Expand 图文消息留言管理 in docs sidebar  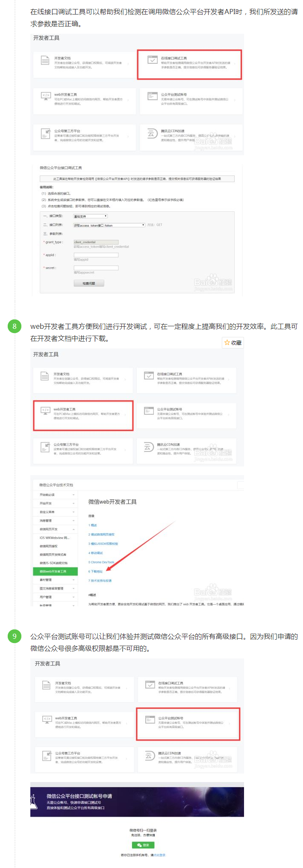[56, 588]
